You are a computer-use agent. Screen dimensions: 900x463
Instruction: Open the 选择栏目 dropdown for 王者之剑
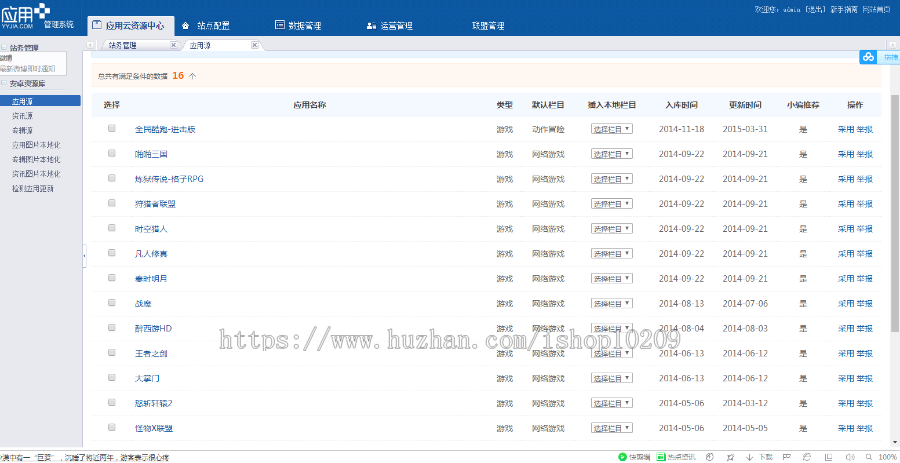pyautogui.click(x=611, y=353)
